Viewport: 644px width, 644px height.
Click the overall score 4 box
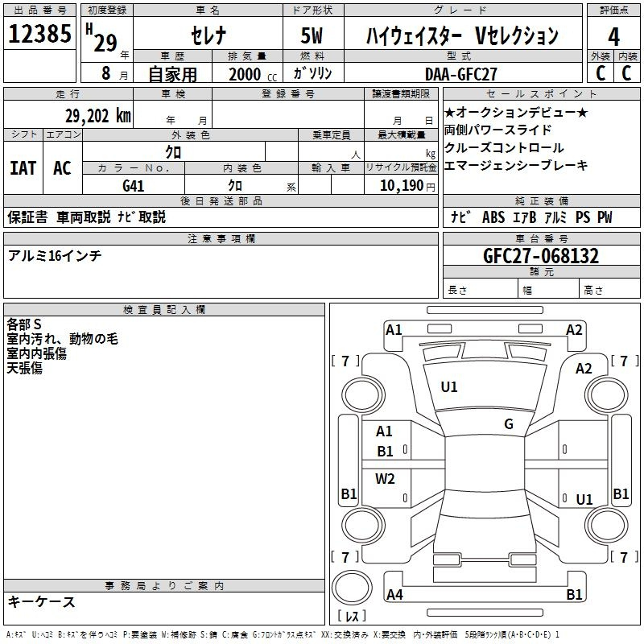(x=614, y=36)
